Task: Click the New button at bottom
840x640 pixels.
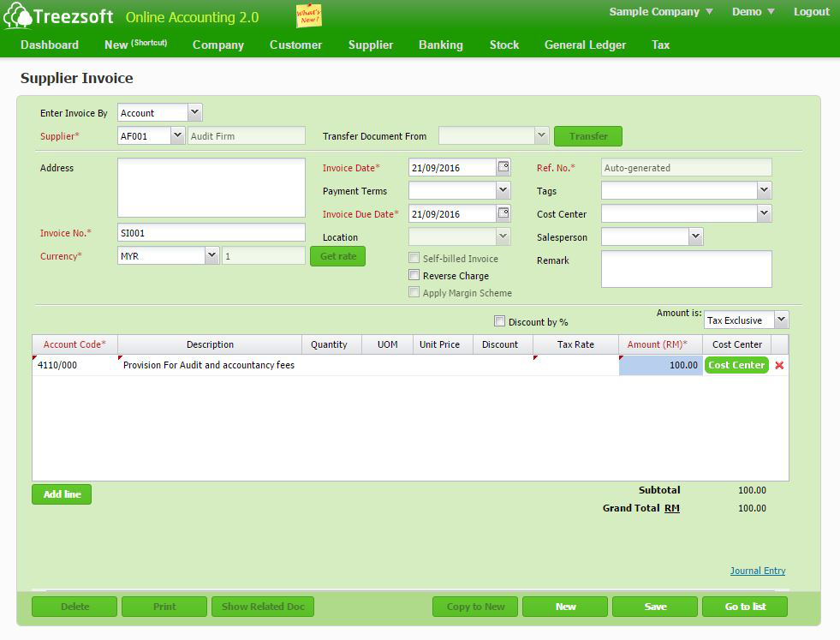Action: [x=565, y=607]
